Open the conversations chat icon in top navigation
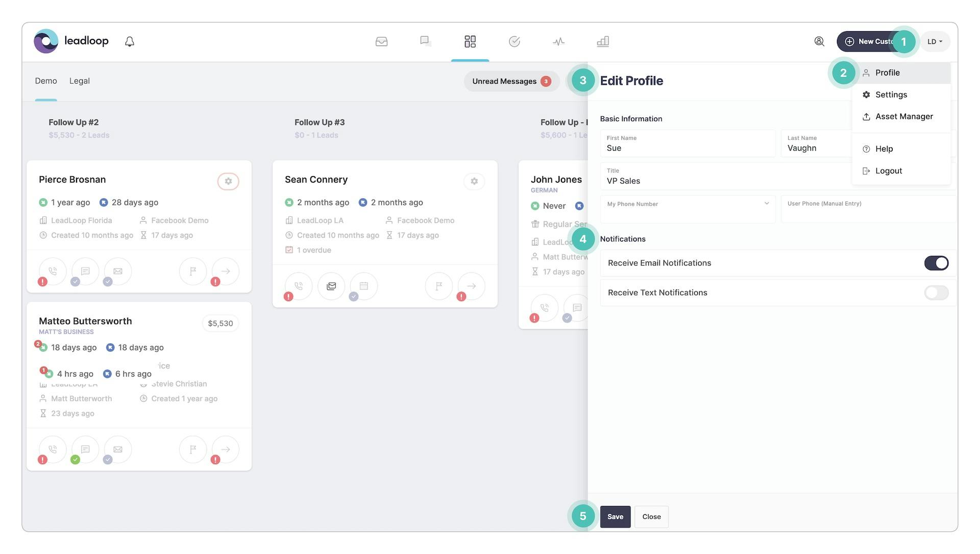Image resolution: width=980 pixels, height=554 pixels. click(425, 41)
